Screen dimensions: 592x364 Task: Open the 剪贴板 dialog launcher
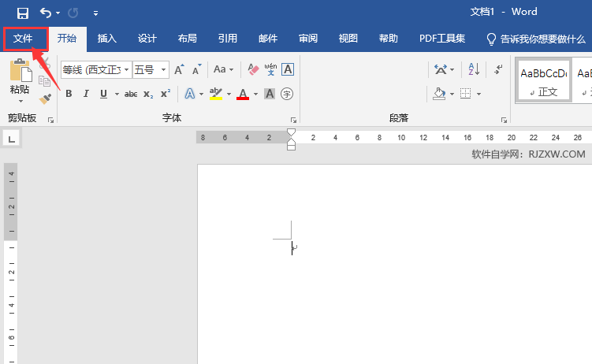pyautogui.click(x=50, y=120)
